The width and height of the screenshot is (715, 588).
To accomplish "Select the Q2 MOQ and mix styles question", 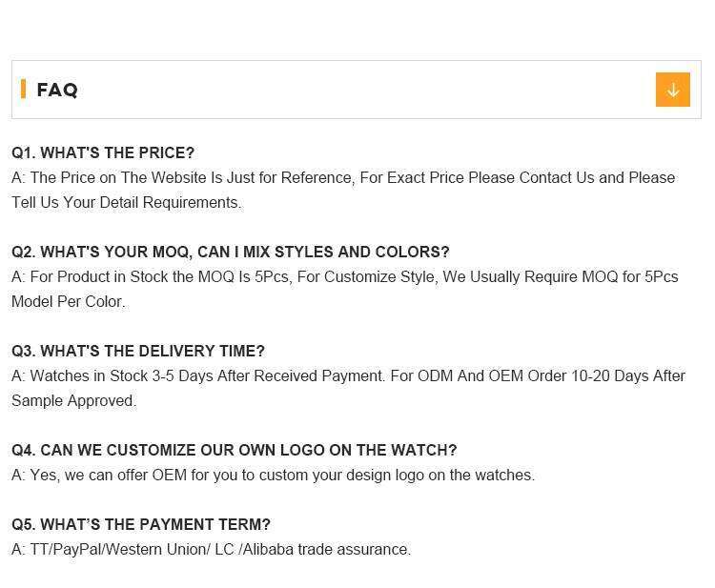I will click(230, 252).
